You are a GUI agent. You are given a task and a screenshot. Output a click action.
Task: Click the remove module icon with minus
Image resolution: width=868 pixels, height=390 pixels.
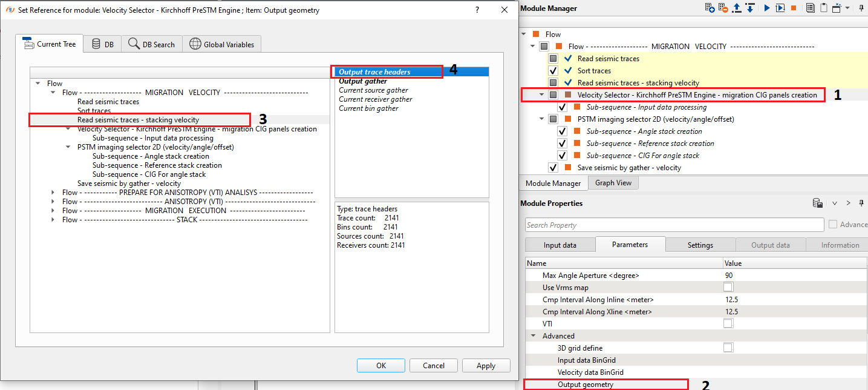724,8
